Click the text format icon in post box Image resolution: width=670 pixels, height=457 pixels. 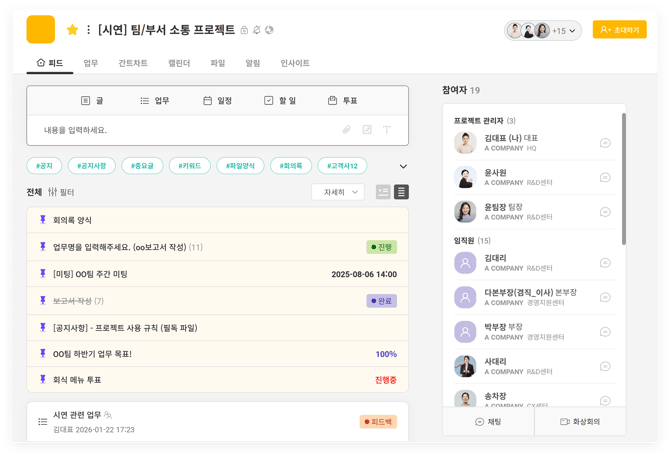coord(387,130)
